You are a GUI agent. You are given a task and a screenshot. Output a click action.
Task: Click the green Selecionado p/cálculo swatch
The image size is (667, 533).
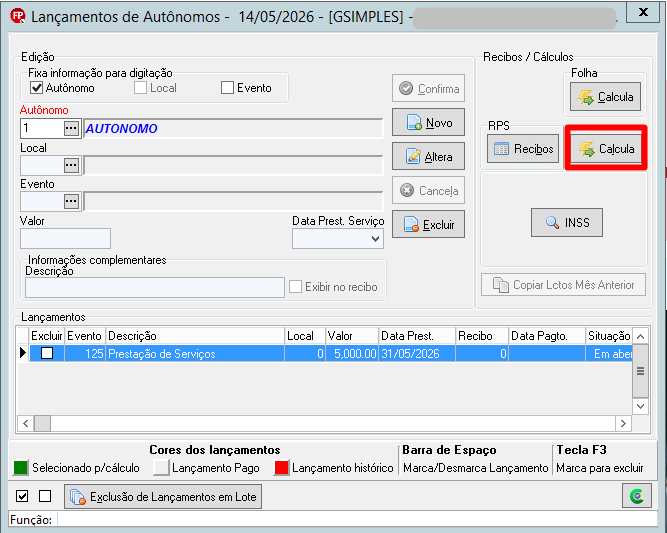pos(20,467)
